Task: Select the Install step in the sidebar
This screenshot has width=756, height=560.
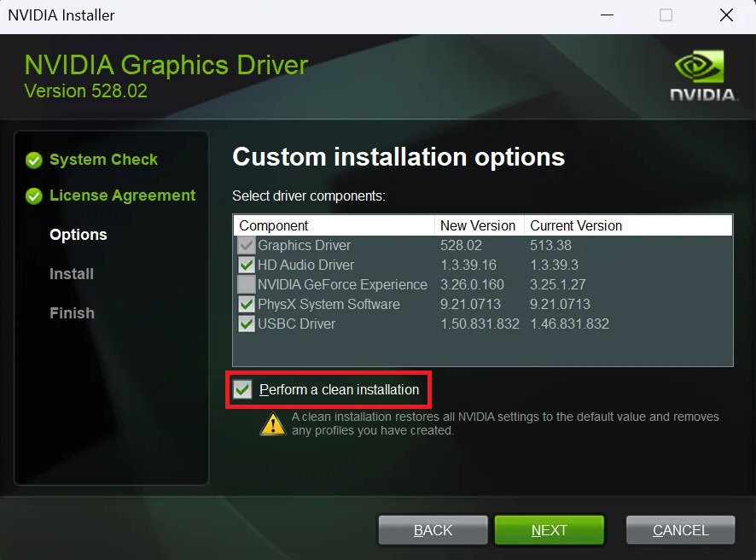Action: pos(71,274)
